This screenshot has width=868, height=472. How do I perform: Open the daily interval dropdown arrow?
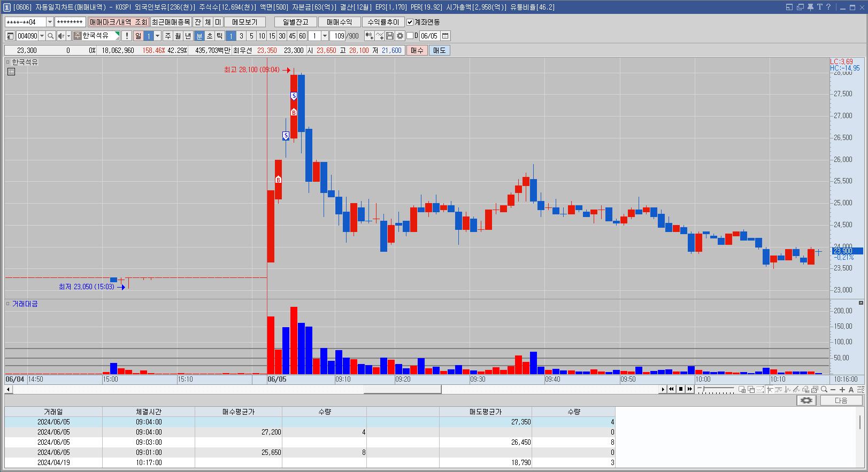click(157, 36)
